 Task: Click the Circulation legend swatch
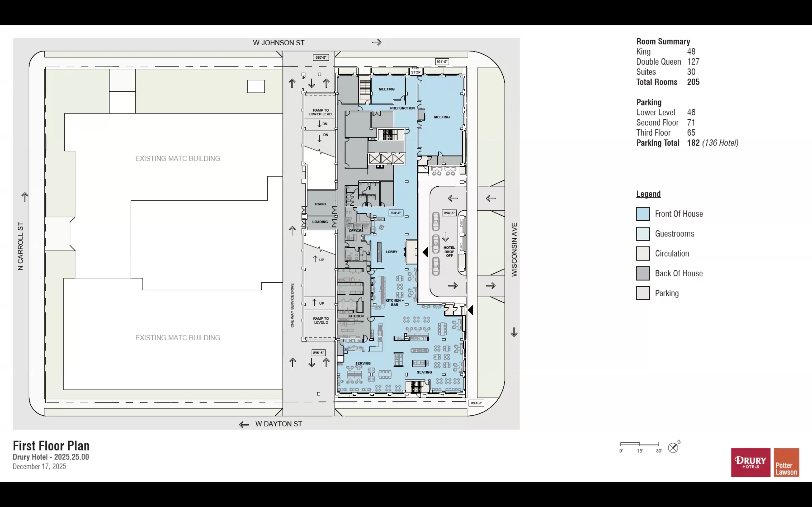[643, 253]
